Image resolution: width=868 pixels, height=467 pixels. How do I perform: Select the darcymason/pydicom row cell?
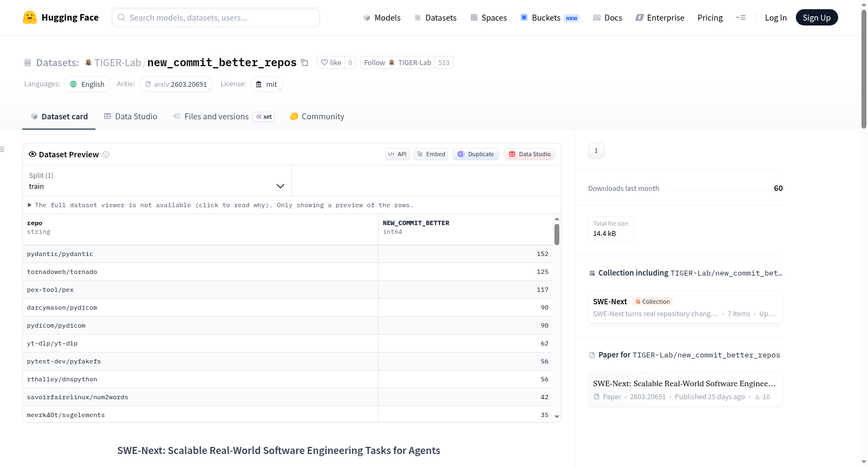pyautogui.click(x=201, y=308)
